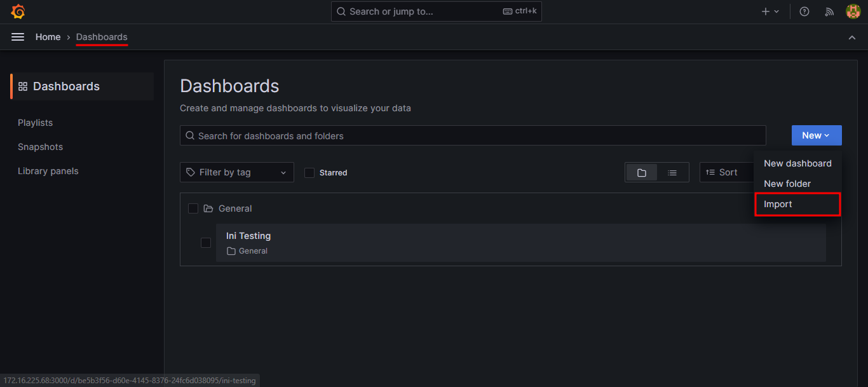Screen dimensions: 868x387
Task: Open the hamburger navigation menu icon
Action: coord(17,37)
